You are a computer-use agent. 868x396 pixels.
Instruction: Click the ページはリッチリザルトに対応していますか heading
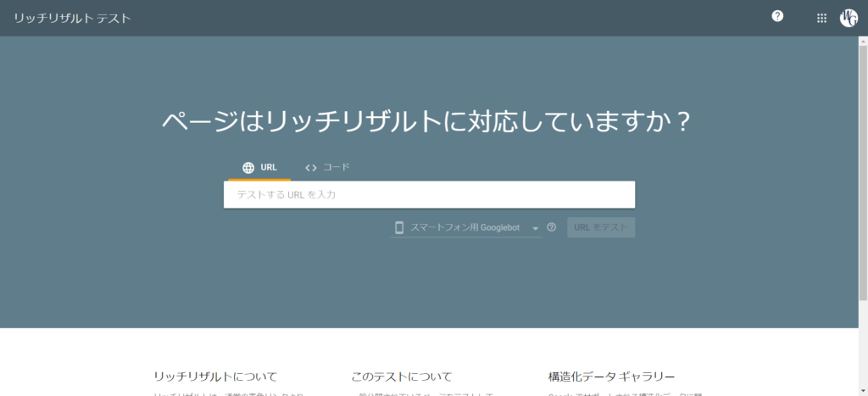[426, 121]
